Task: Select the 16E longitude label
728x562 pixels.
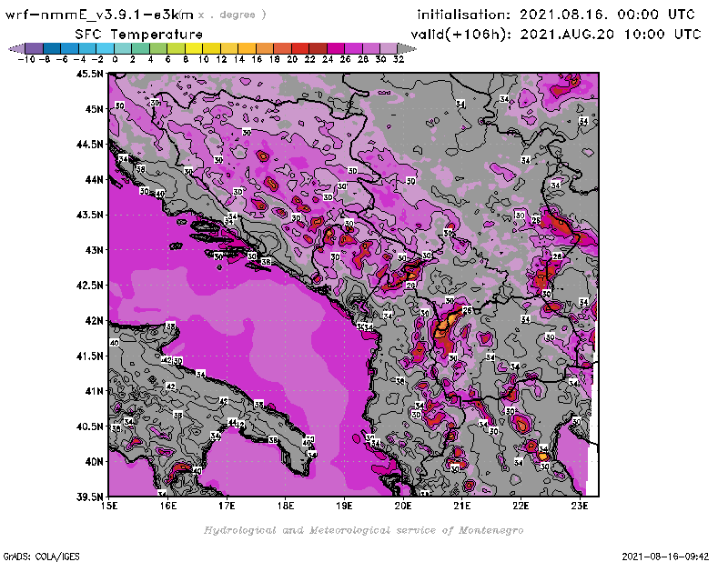Action: 168,506
